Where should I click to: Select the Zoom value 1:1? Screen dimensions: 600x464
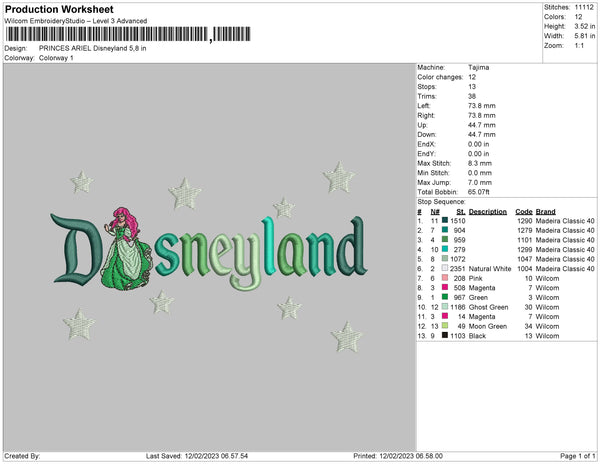pyautogui.click(x=579, y=46)
